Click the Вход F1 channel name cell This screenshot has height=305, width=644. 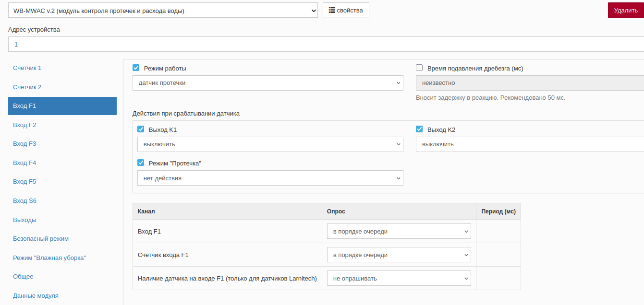point(227,231)
